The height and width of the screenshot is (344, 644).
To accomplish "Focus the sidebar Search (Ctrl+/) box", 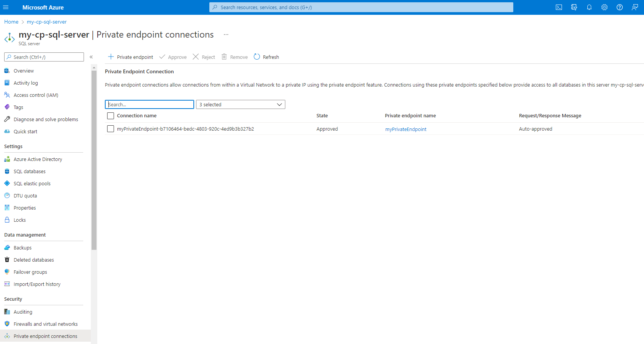I will pos(44,57).
